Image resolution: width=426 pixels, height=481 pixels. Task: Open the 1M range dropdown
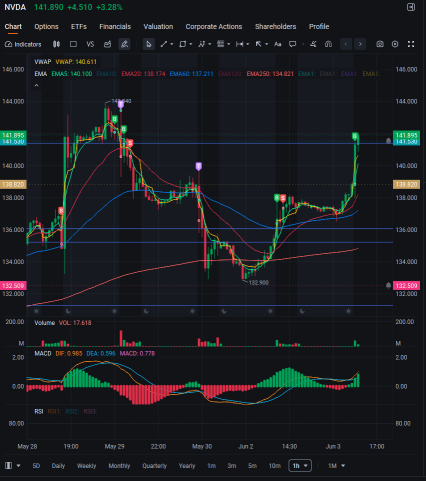click(x=336, y=466)
